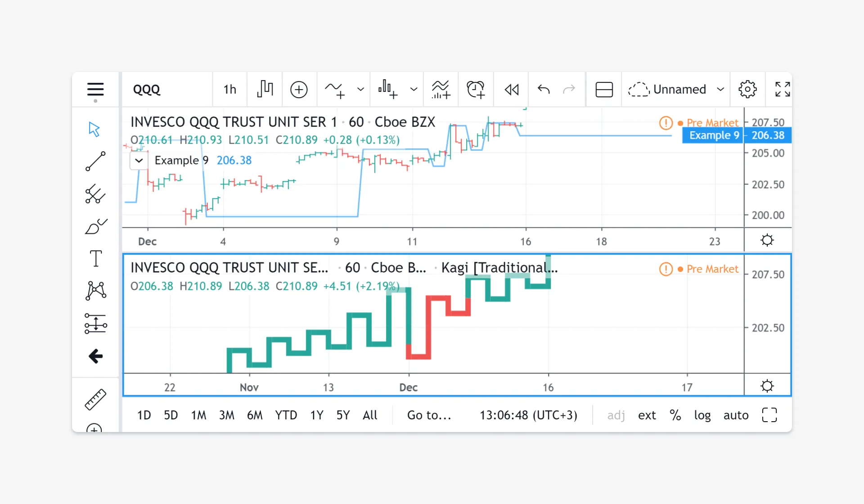
Task: Click the top chart data warning icon
Action: [666, 123]
